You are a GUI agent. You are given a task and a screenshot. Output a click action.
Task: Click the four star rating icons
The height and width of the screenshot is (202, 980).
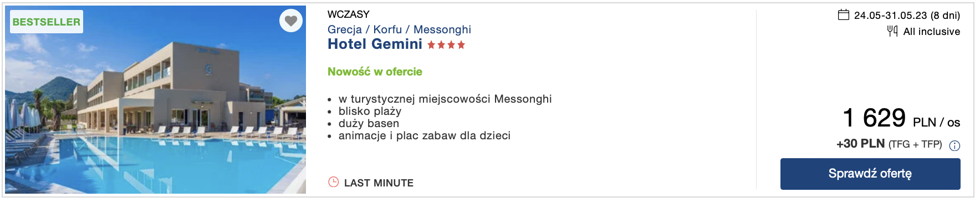coord(446,45)
